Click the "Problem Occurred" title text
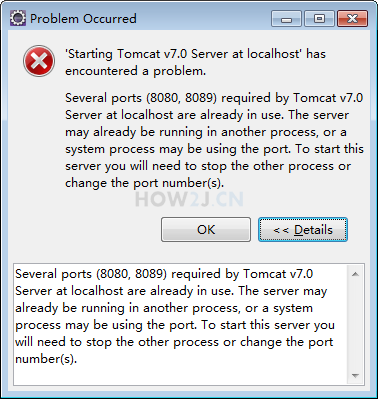 (83, 19)
